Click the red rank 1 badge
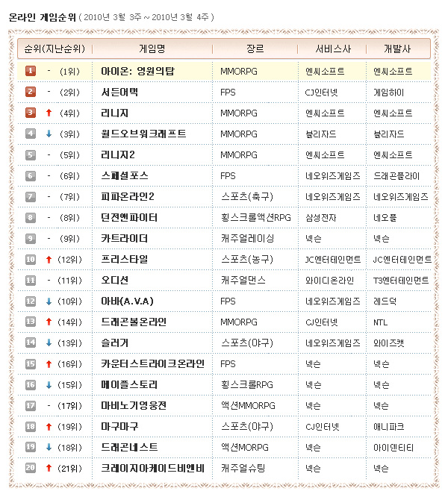Viewport: 448px width, 497px height. [31, 71]
